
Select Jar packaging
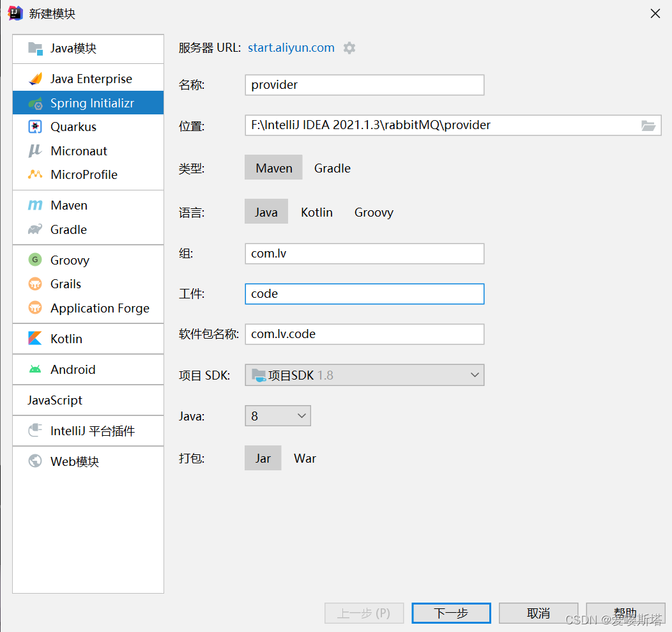[263, 458]
